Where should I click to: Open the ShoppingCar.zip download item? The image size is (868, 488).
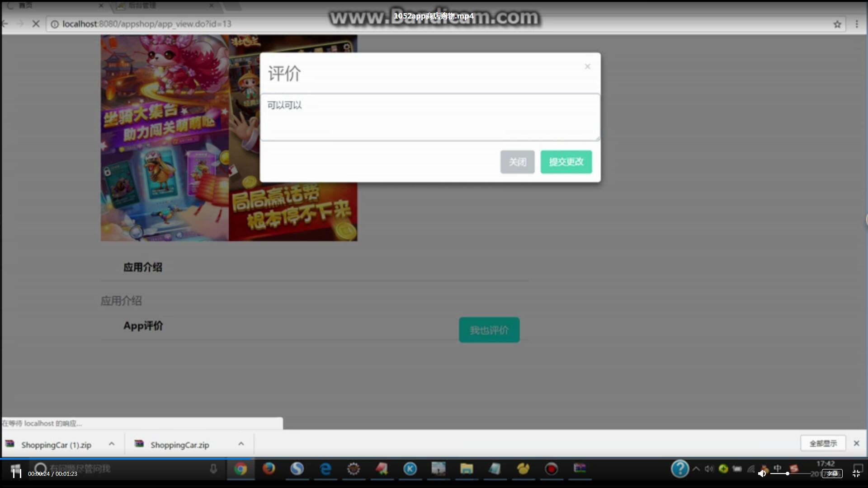179,445
